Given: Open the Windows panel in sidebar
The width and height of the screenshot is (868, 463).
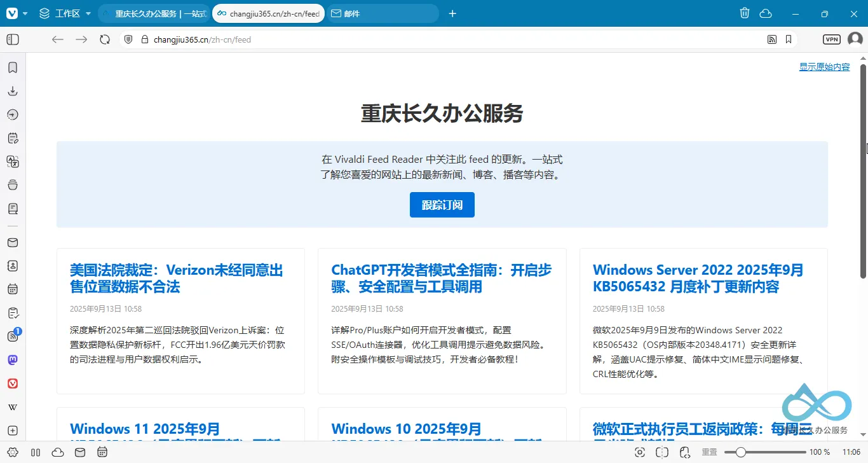Looking at the screenshot, I should [x=13, y=185].
